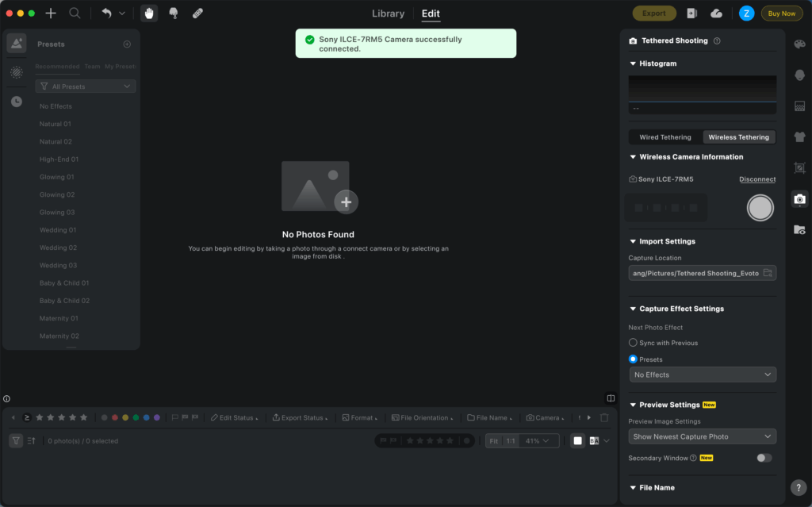Click the cloud upload icon in toolbar
This screenshot has height=507, width=812.
[716, 13]
